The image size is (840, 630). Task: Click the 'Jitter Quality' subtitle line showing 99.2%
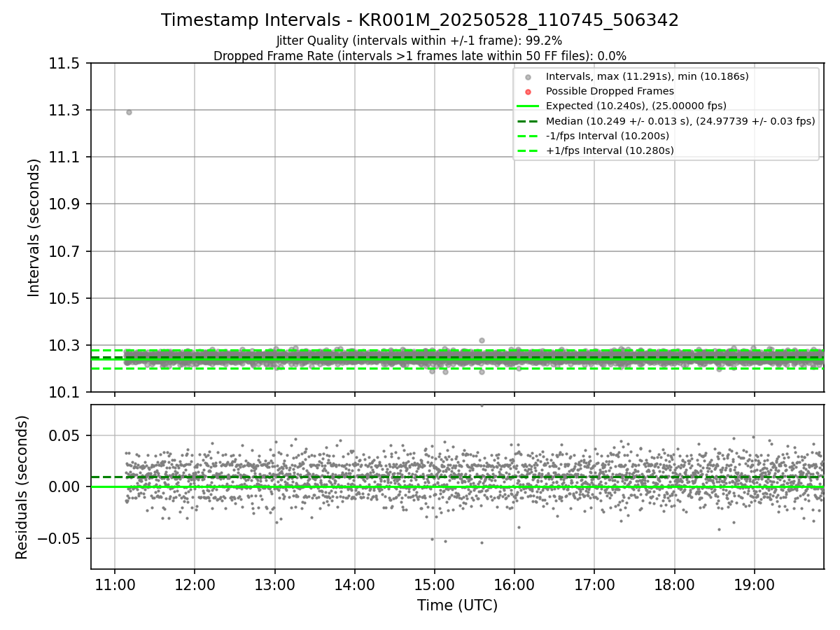click(x=419, y=41)
